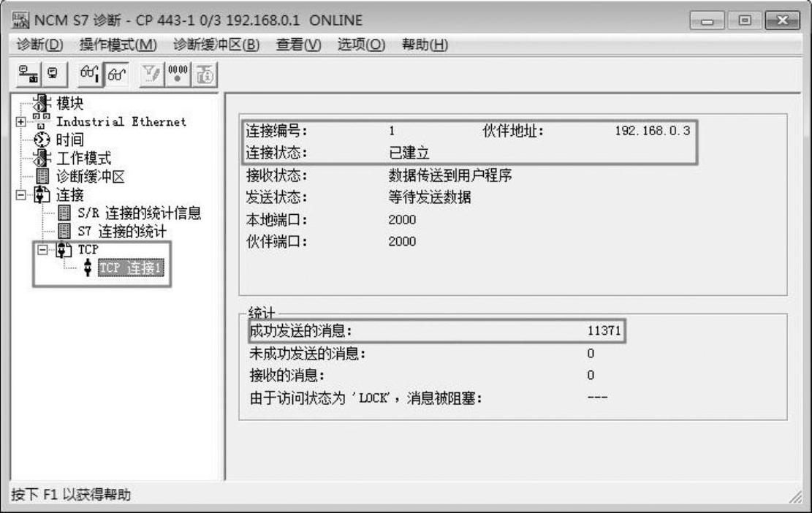Click the 伙伴端口 value 2000
The height and width of the screenshot is (513, 812).
403,241
